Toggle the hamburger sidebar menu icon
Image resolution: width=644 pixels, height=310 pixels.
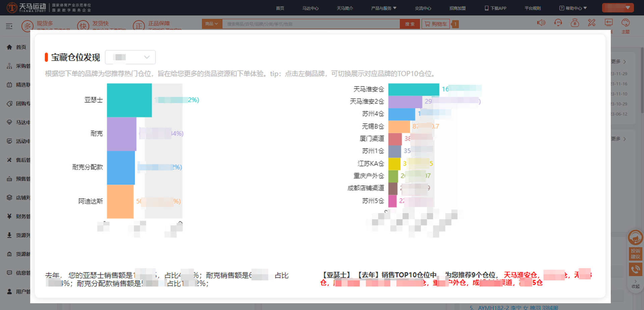pos(9,26)
